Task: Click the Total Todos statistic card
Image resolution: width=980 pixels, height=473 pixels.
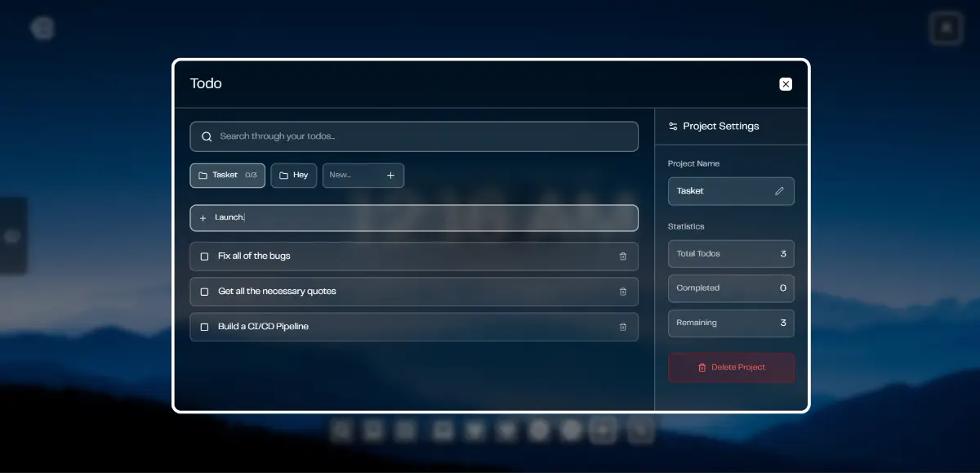Action: [x=731, y=254]
